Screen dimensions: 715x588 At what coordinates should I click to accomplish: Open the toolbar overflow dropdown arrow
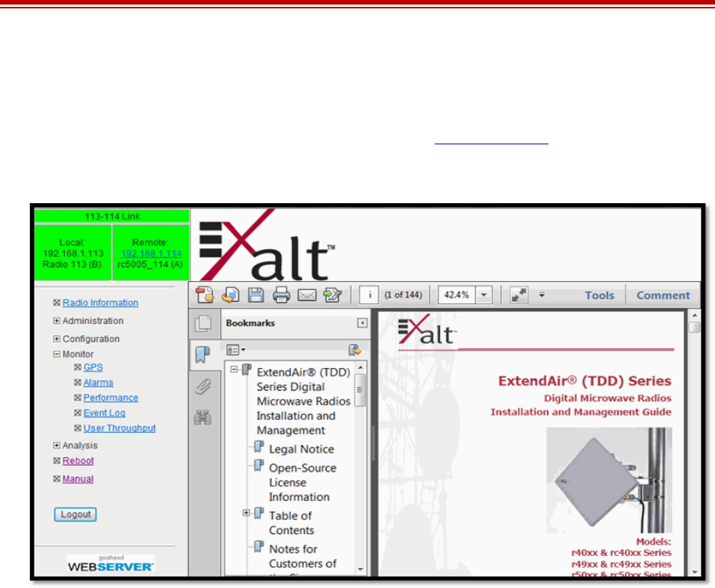pyautogui.click(x=542, y=295)
